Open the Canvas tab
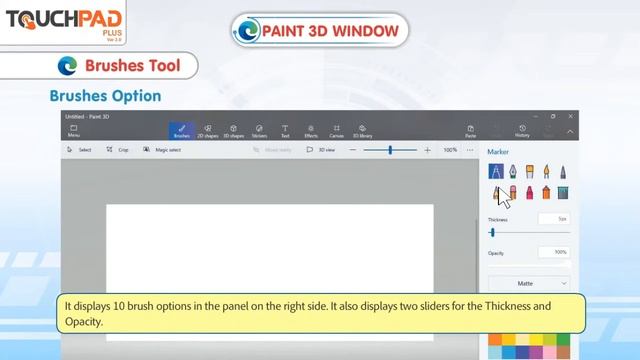Image resolution: width=640 pixels, height=360 pixels. click(x=336, y=131)
